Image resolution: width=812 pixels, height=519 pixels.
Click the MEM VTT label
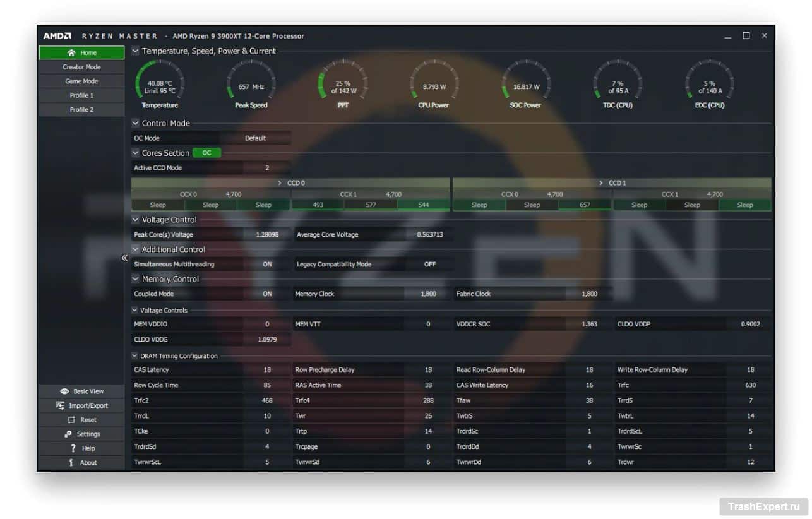point(309,324)
